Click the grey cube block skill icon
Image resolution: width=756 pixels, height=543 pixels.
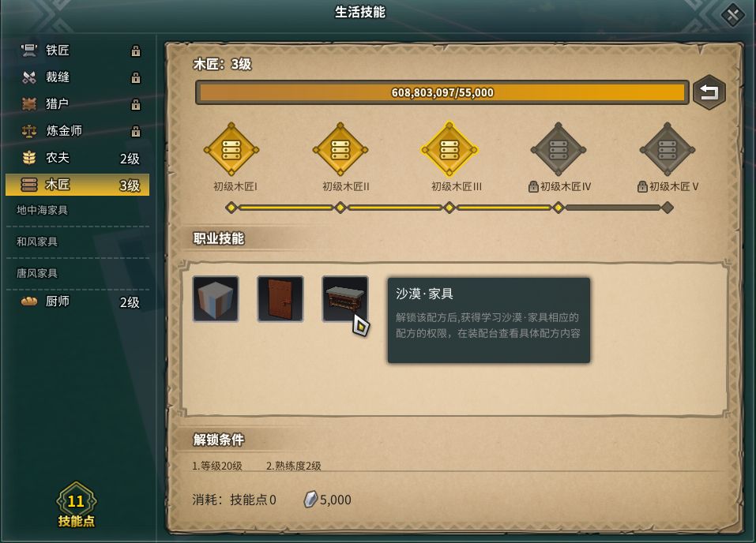(x=216, y=298)
